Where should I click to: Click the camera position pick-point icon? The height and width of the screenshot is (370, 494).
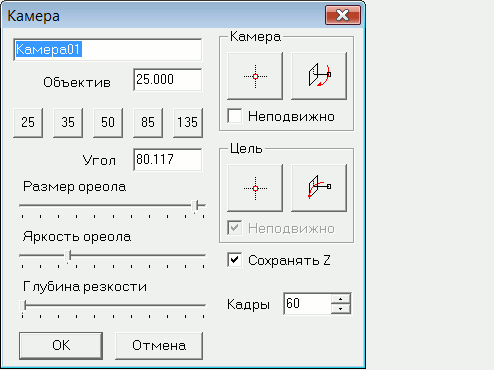pos(255,76)
